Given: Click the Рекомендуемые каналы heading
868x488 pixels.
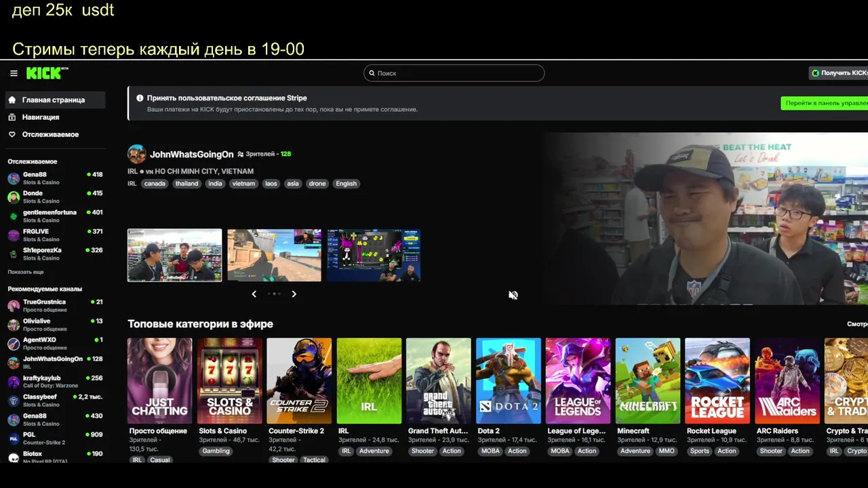Looking at the screenshot, I should click(45, 289).
